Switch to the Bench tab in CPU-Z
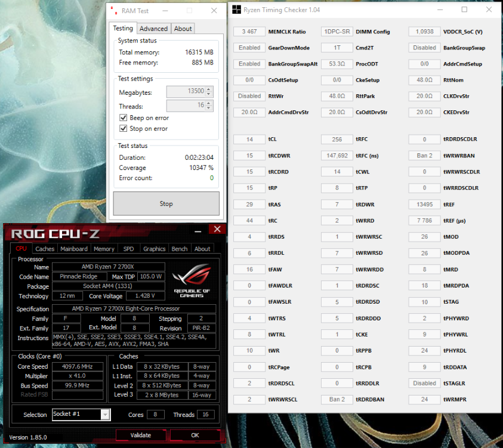The width and height of the screenshot is (503, 448). click(180, 249)
